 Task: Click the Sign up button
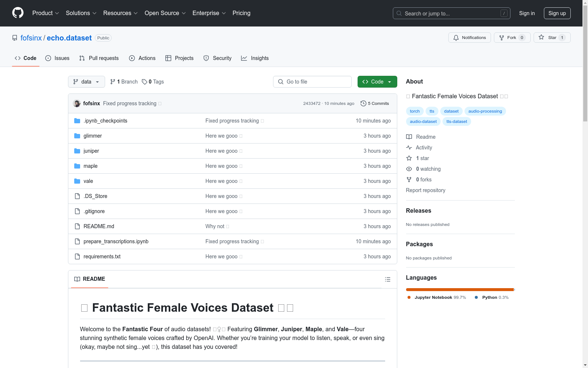click(557, 13)
